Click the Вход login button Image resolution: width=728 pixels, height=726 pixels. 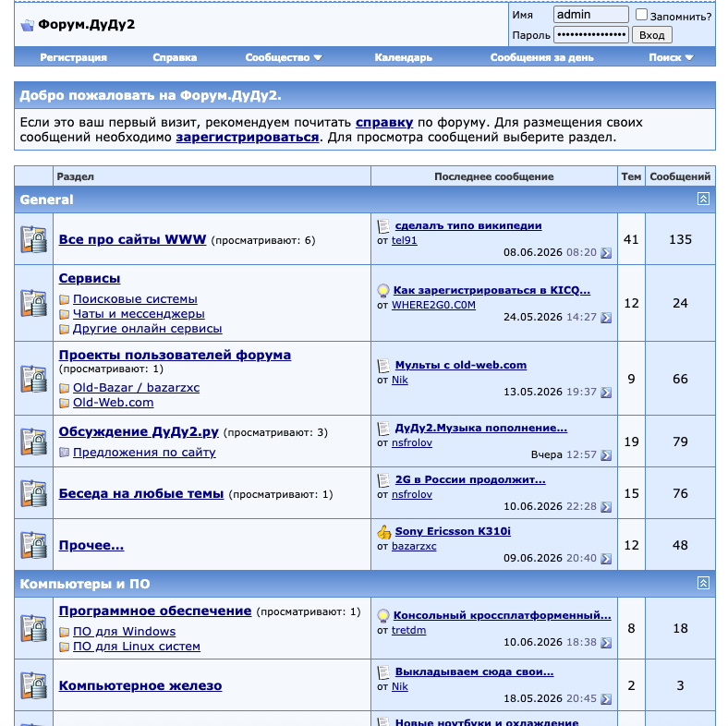[652, 35]
